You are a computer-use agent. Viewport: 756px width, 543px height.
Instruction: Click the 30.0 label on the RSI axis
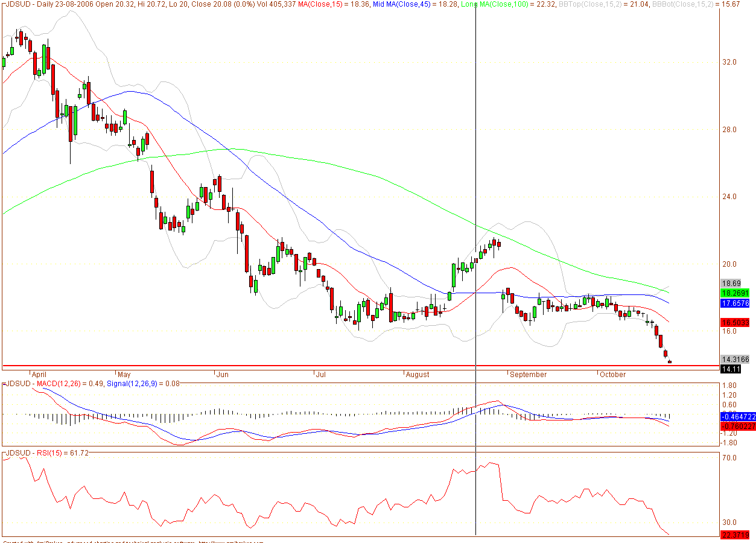point(730,523)
